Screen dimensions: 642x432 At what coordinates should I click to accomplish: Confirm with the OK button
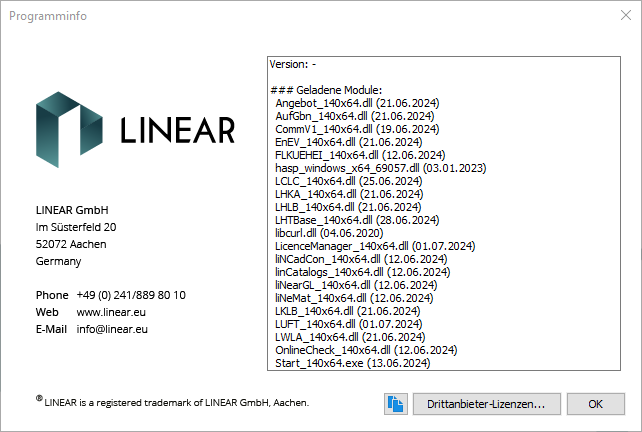click(x=596, y=404)
